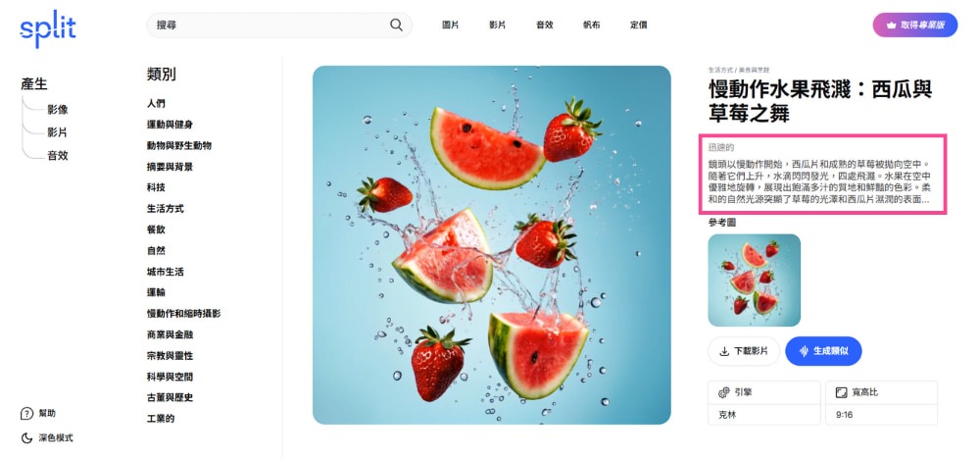980x460 pixels.
Task: Open the 參考圖 reference thumbnail
Action: click(755, 281)
